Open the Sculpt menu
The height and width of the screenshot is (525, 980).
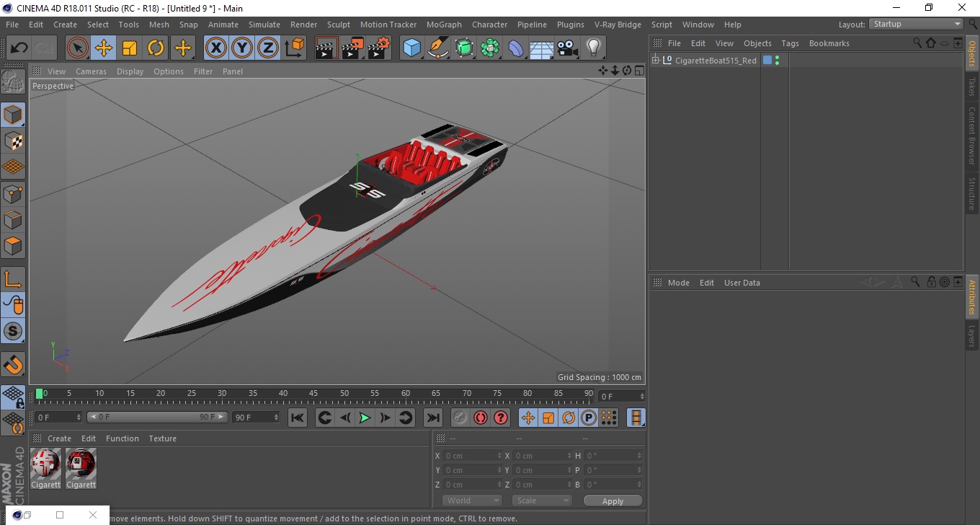point(339,25)
